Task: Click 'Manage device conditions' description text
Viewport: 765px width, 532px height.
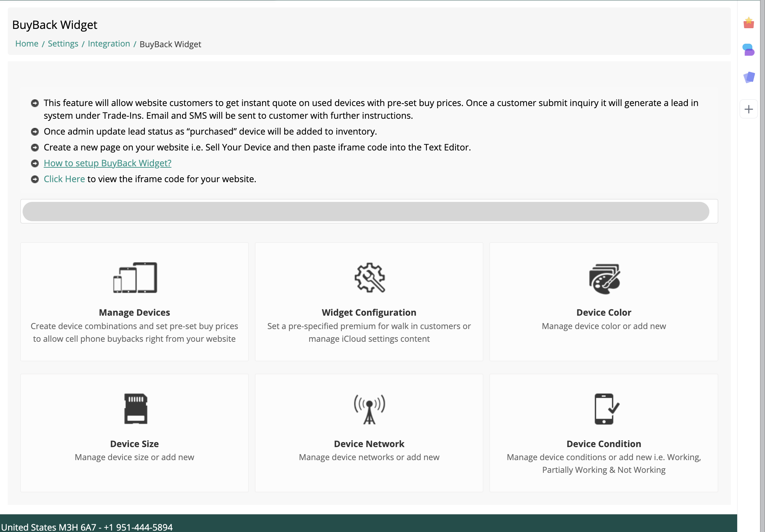Action: (604, 464)
